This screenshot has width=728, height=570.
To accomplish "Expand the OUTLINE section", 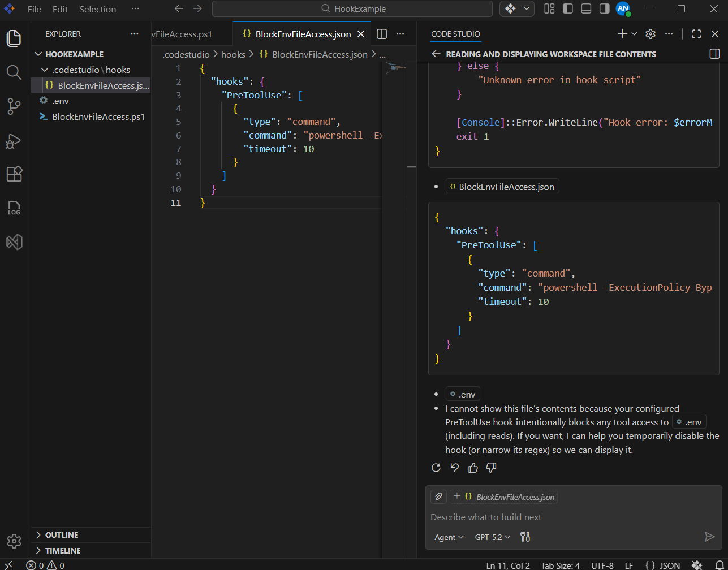I will coord(62,535).
